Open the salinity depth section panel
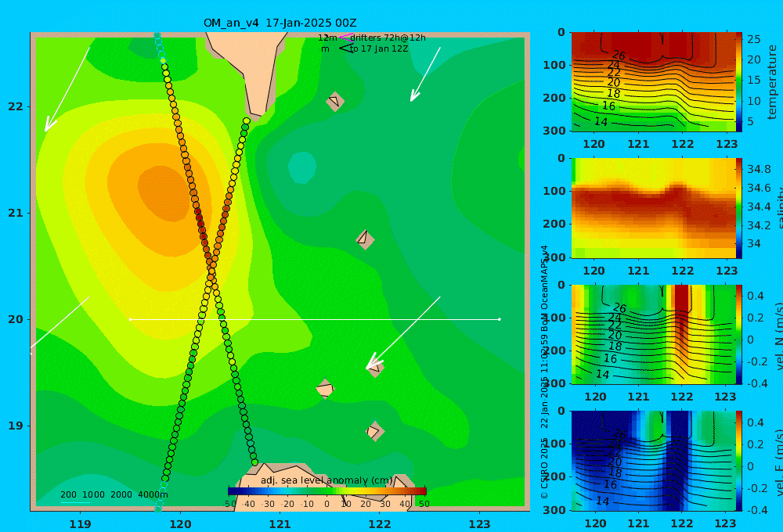The height and width of the screenshot is (532, 783). (x=653, y=208)
